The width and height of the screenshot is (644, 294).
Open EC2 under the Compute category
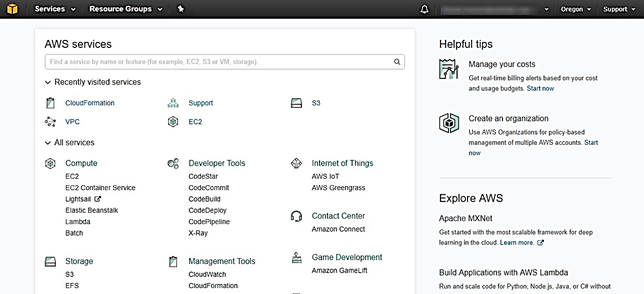tap(72, 176)
